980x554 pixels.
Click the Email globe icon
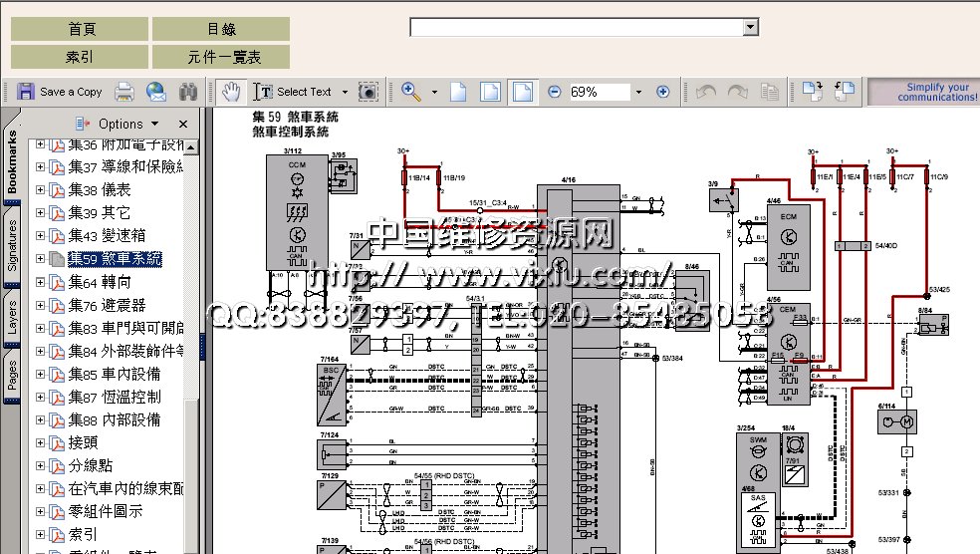tap(156, 92)
